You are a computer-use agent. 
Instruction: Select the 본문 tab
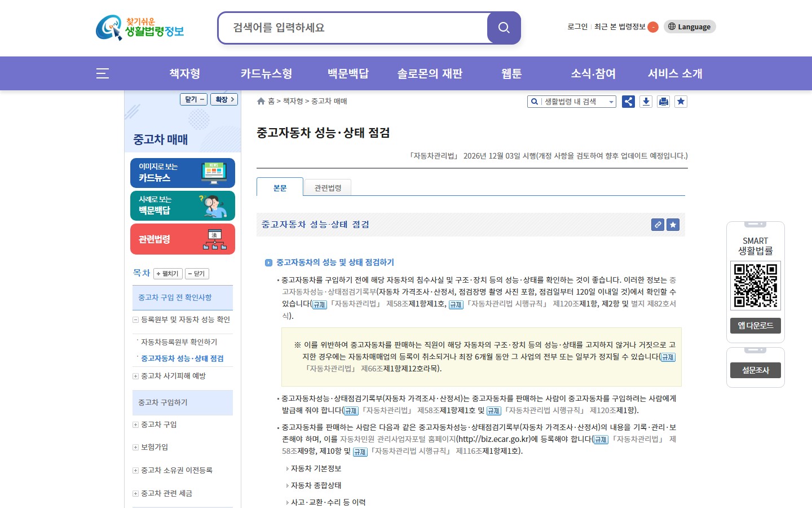tap(280, 187)
